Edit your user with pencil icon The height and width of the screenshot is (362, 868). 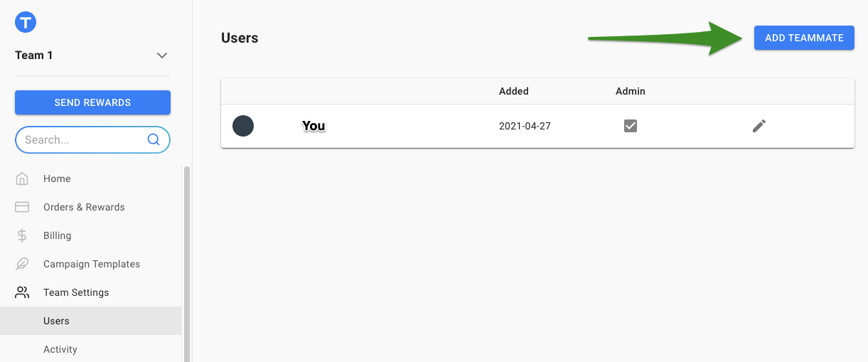pos(759,126)
